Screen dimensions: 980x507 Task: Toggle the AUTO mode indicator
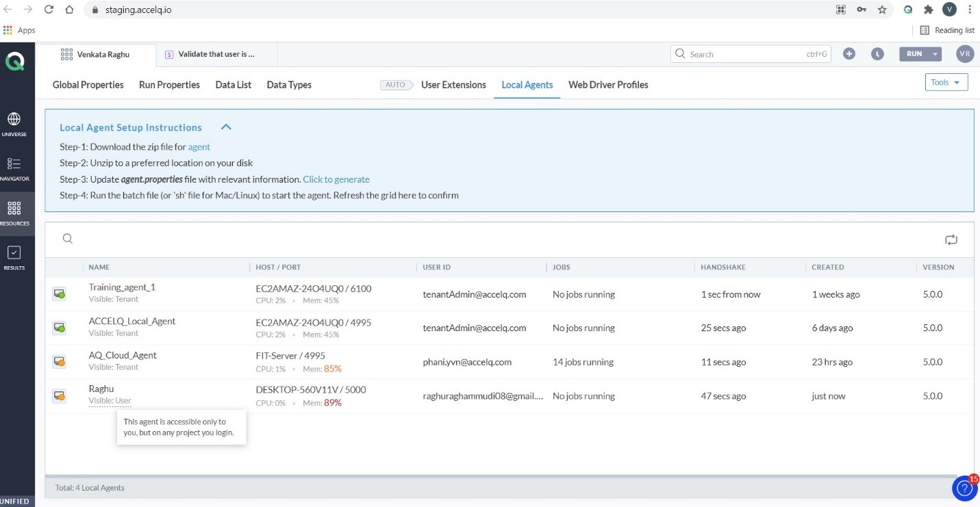click(x=395, y=85)
